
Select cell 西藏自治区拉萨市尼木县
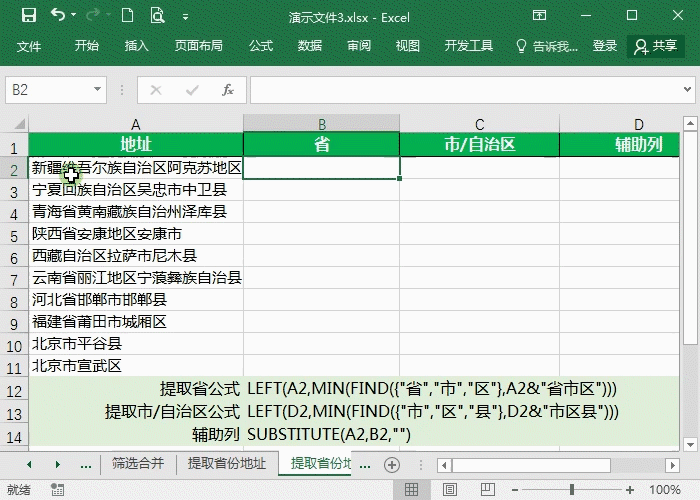click(136, 256)
